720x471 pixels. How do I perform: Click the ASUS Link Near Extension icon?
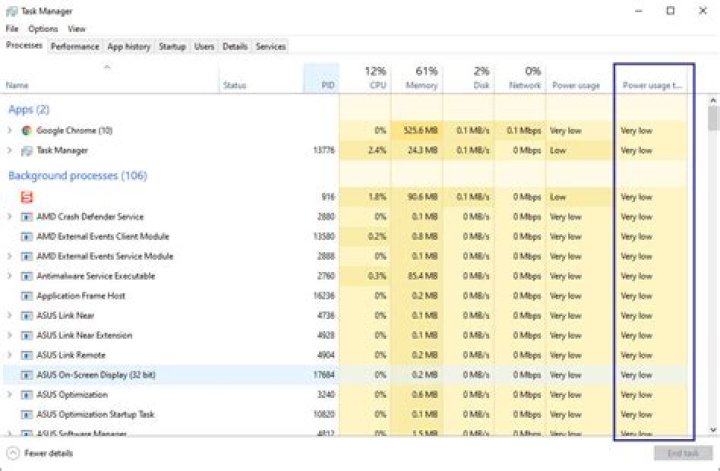[27, 335]
